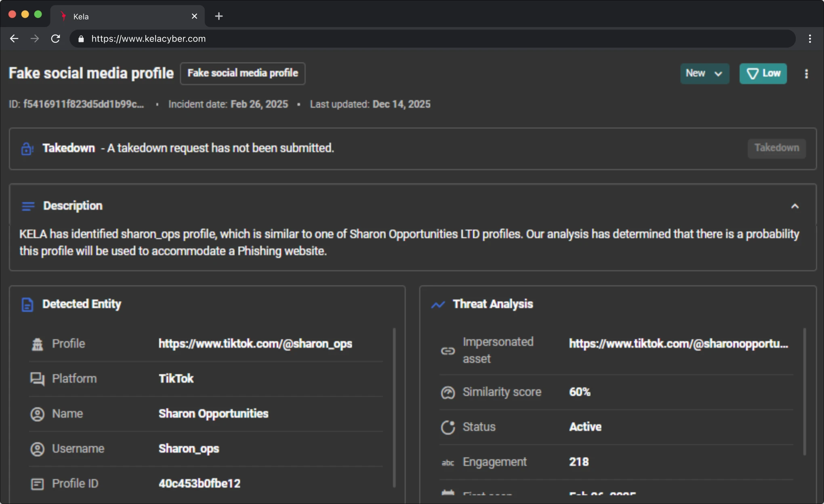The width and height of the screenshot is (824, 504).
Task: Click the Detected Entity panel scrollbar
Action: 394,407
